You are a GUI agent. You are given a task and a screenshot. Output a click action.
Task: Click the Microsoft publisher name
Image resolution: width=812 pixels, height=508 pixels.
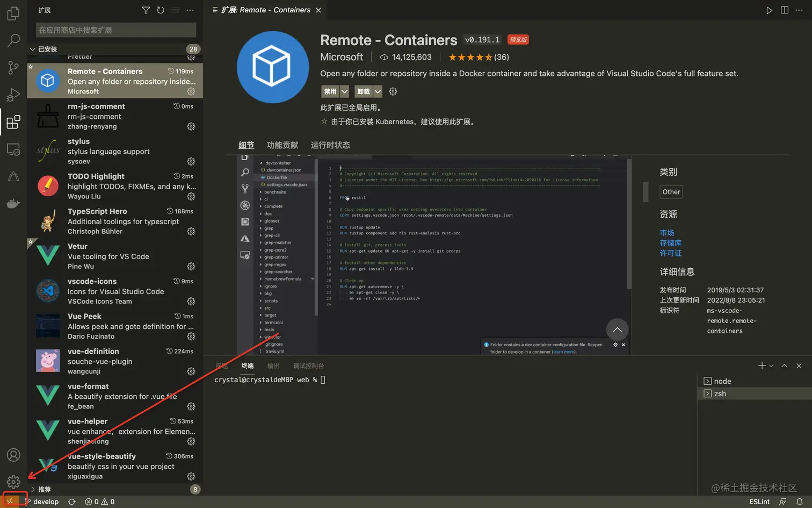point(342,57)
